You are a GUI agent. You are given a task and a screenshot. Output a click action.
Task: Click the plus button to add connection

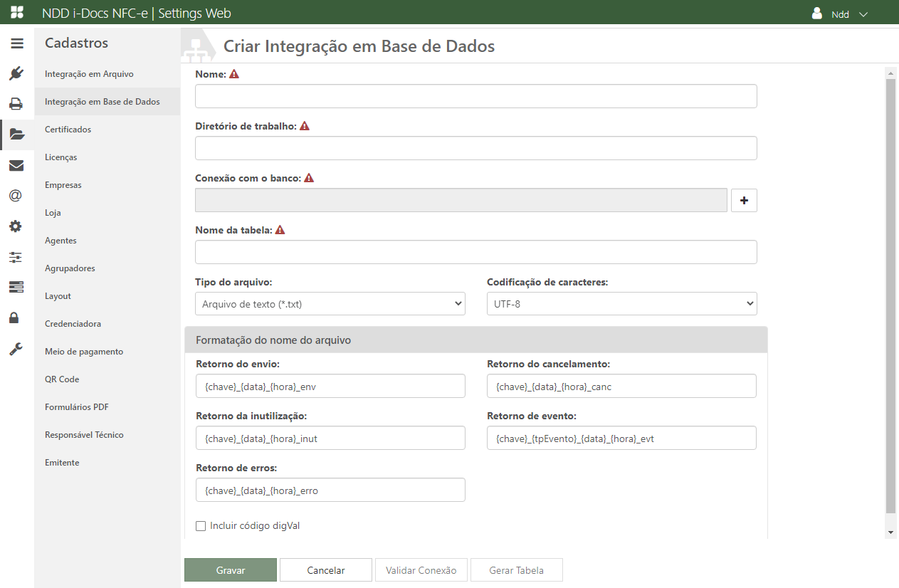744,201
